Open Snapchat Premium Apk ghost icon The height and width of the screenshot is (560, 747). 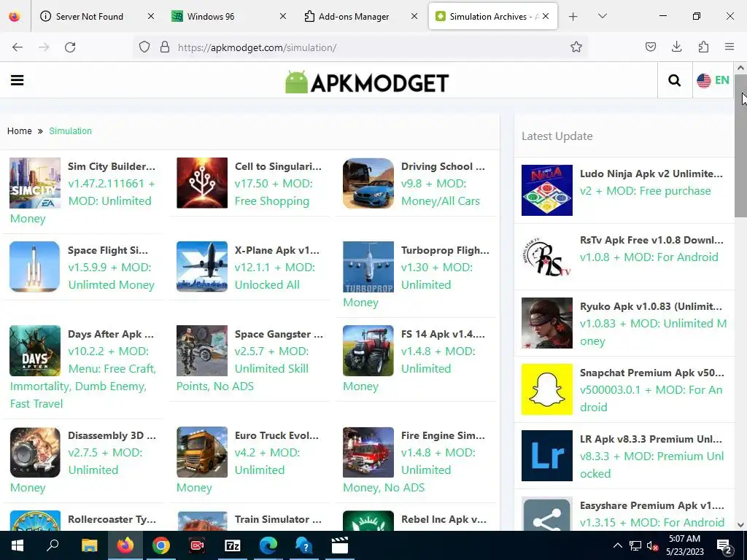click(x=547, y=389)
